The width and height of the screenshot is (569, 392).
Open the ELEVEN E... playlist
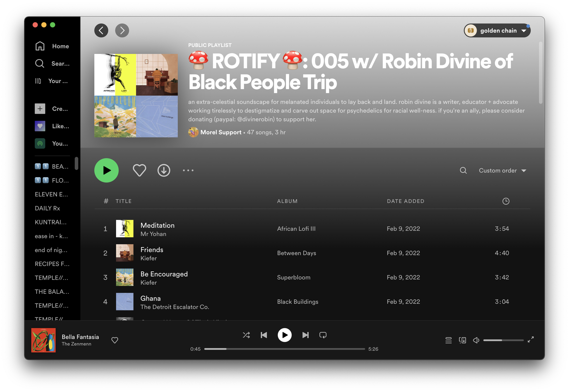click(x=51, y=194)
